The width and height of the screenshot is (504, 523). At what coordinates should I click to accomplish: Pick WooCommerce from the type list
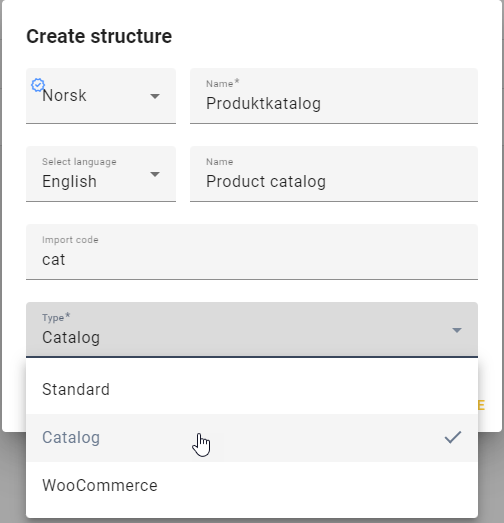[252, 486]
